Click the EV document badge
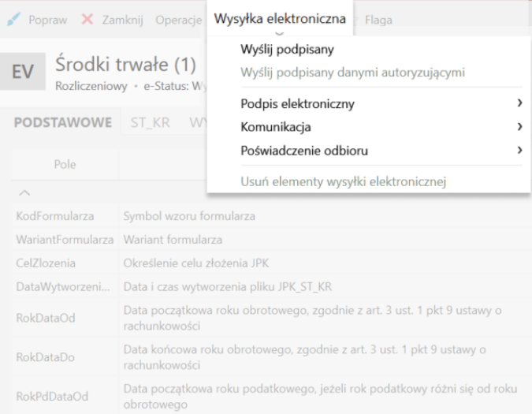 [x=26, y=73]
